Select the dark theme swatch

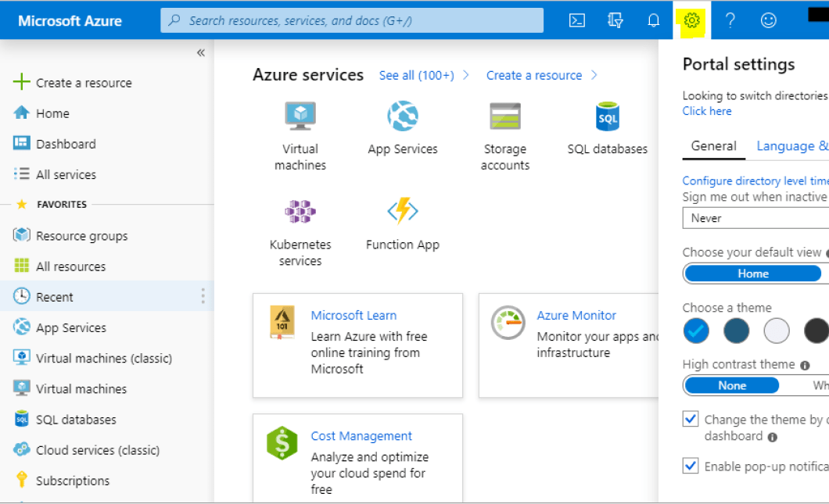click(816, 331)
